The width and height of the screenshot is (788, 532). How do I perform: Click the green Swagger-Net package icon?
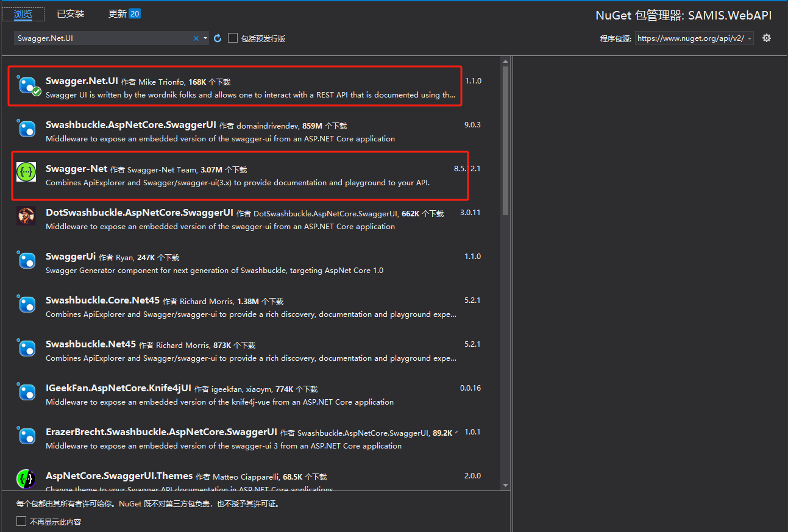point(26,172)
